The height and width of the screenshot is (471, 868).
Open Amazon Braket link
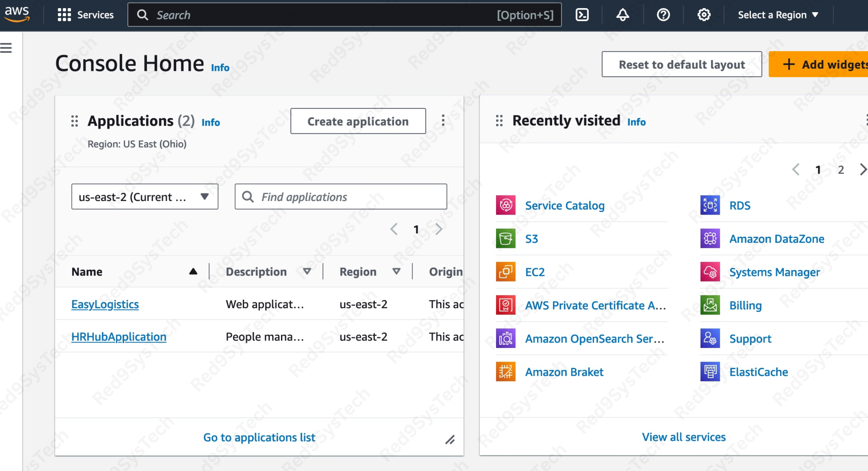pos(564,372)
